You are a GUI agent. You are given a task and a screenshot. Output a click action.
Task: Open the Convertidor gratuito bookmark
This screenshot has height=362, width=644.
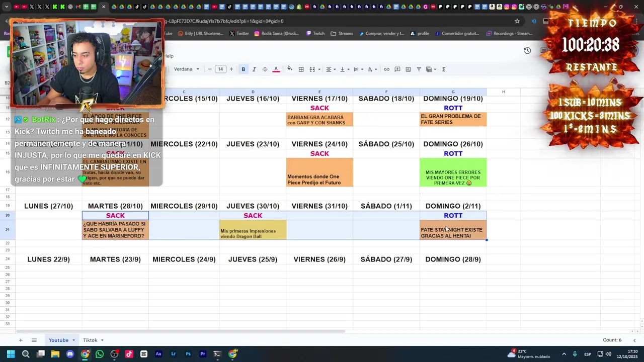[457, 34]
